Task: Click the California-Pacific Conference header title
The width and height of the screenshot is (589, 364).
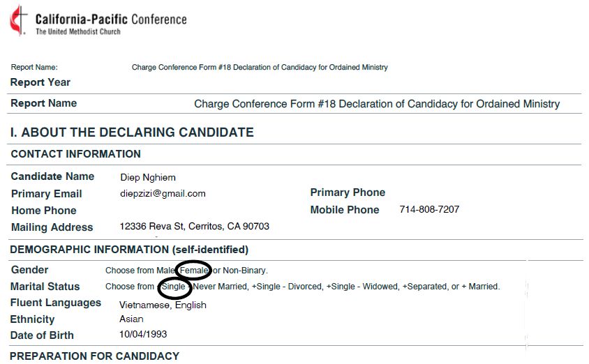Action: pos(111,19)
